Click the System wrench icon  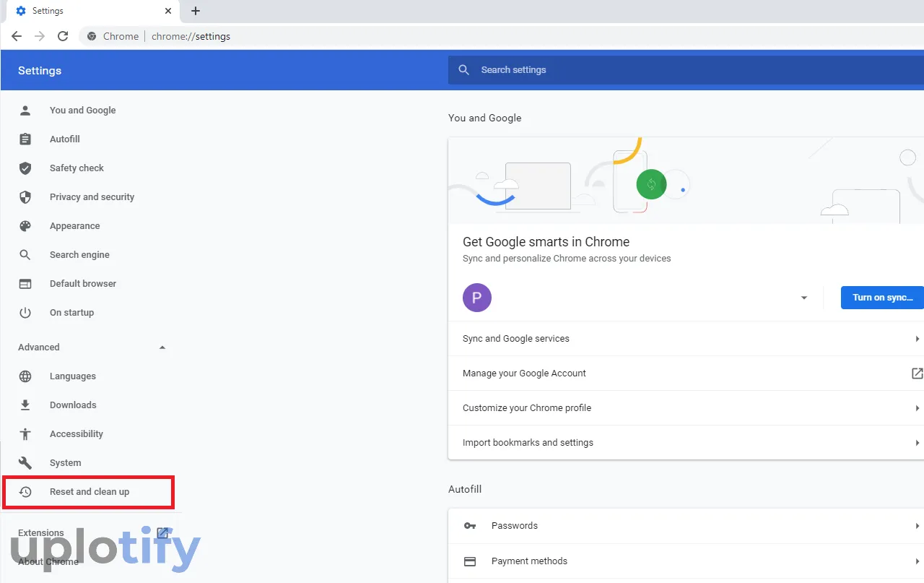click(25, 463)
